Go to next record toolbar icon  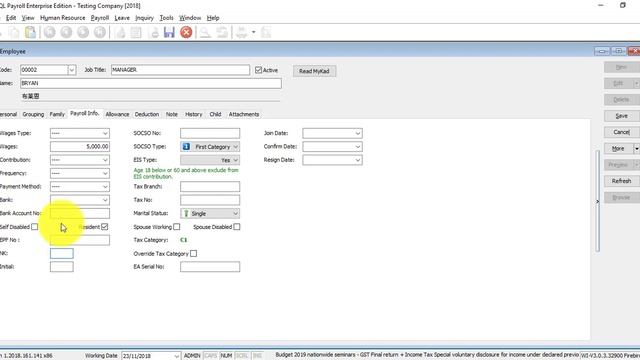pyautogui.click(x=83, y=33)
